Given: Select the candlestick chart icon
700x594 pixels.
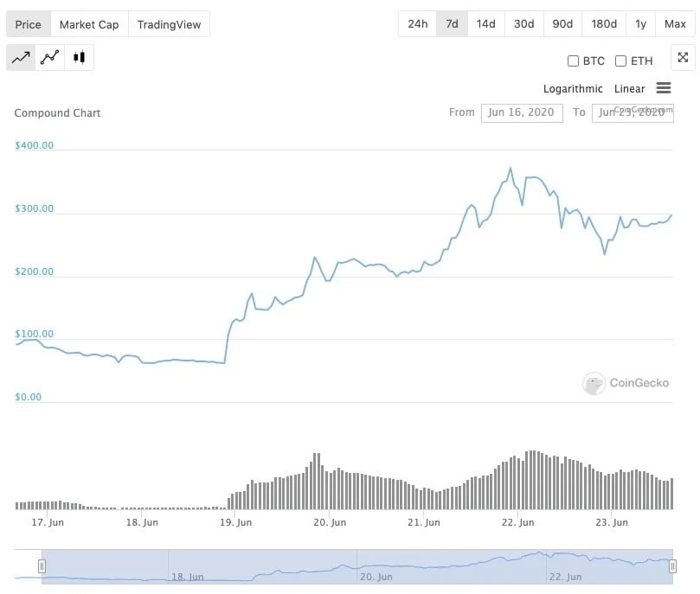Looking at the screenshot, I should click(80, 58).
